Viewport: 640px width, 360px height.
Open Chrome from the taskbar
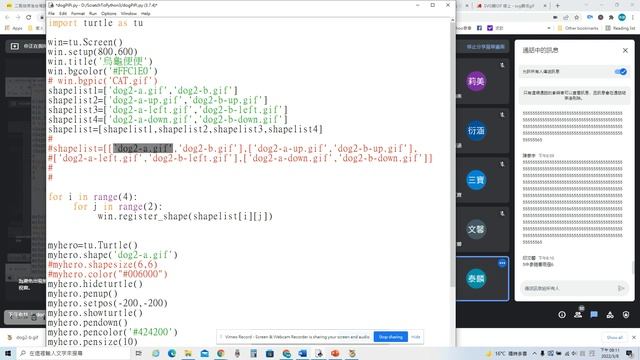(221, 353)
